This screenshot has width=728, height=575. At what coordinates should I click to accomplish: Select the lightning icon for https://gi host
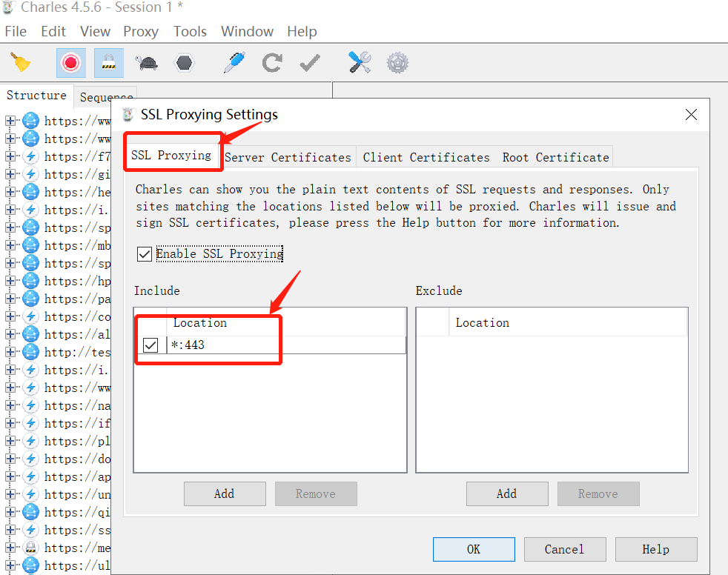click(30, 174)
